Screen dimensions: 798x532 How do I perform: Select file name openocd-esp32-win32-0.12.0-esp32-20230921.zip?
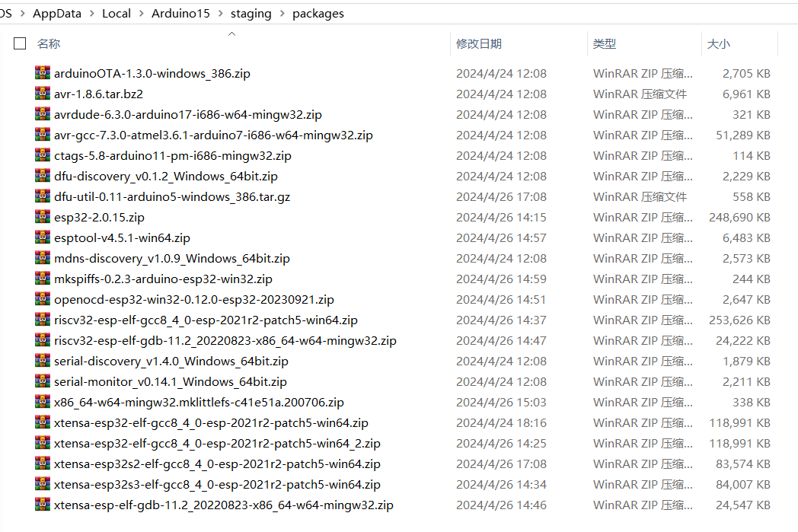(x=194, y=300)
